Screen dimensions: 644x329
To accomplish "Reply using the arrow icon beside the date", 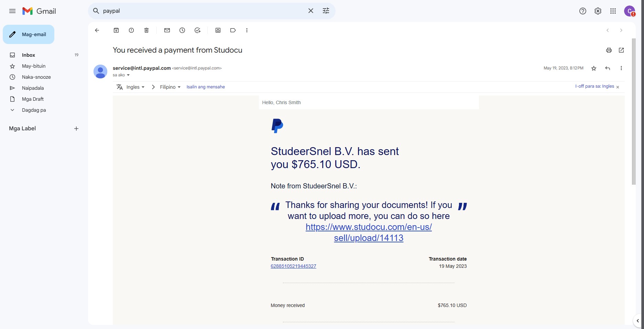I will pyautogui.click(x=608, y=68).
